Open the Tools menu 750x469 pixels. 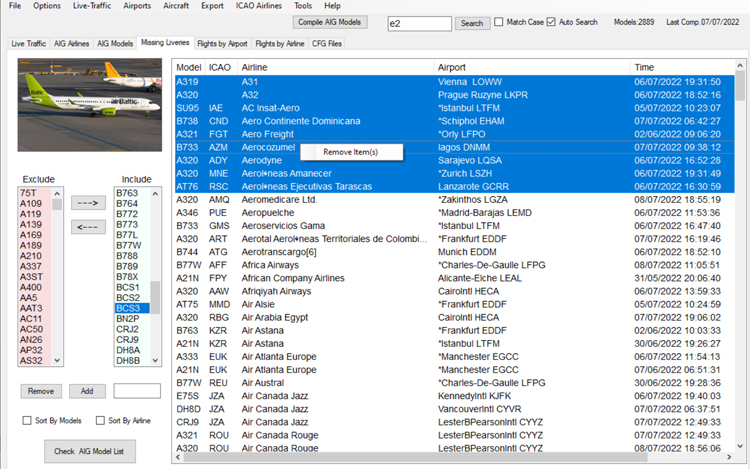303,6
